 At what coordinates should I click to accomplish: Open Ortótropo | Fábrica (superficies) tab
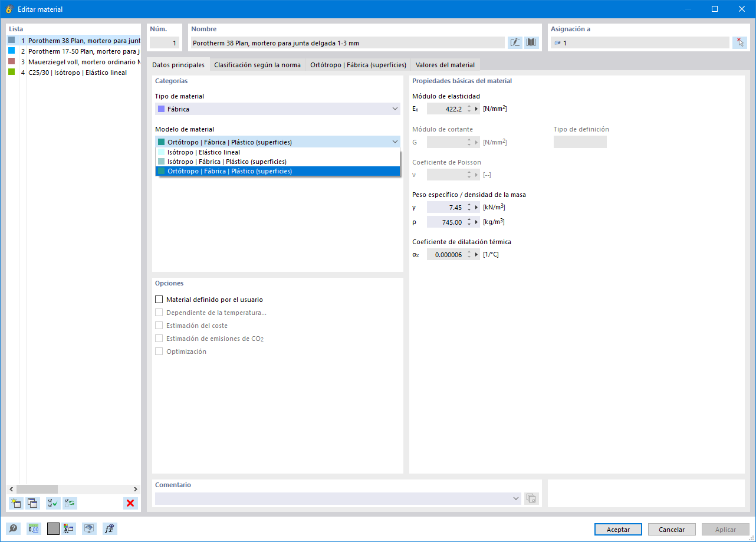358,65
